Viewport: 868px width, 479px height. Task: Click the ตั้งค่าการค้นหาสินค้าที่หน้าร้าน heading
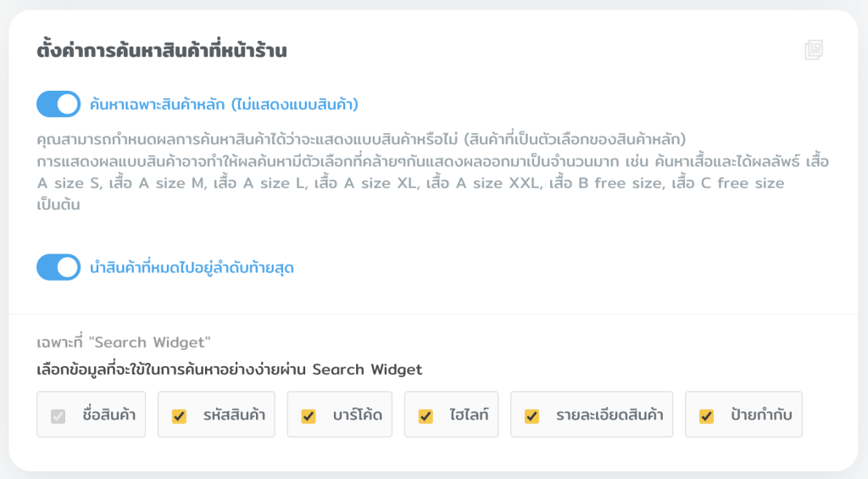pyautogui.click(x=161, y=51)
